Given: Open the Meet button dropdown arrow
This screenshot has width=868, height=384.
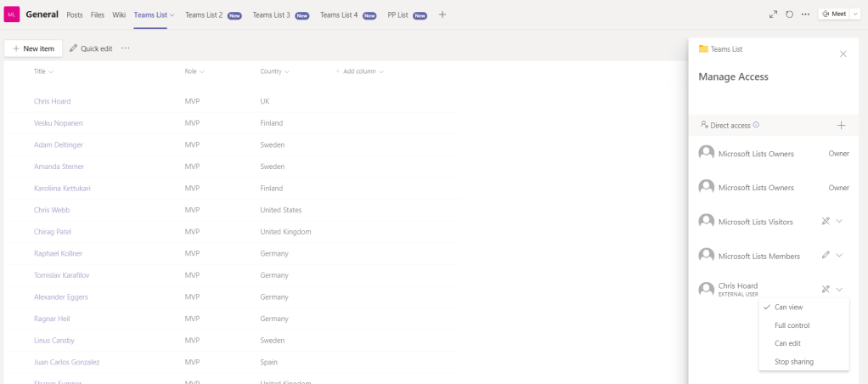Looking at the screenshot, I should click(x=855, y=14).
